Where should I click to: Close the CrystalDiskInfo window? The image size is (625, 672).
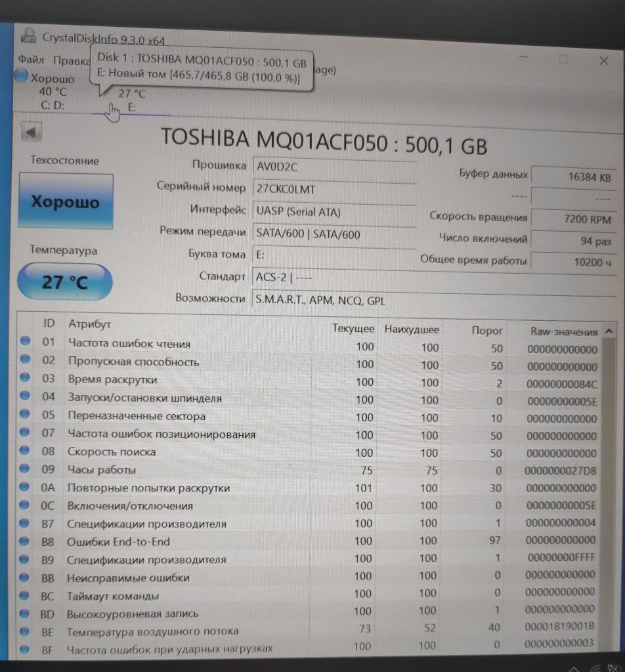603,61
